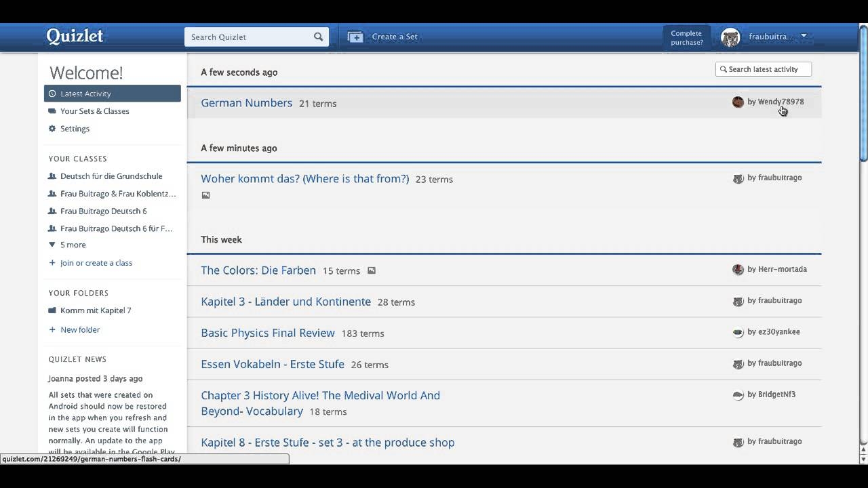
Task: Click the Wendy78978 user avatar
Action: click(738, 102)
